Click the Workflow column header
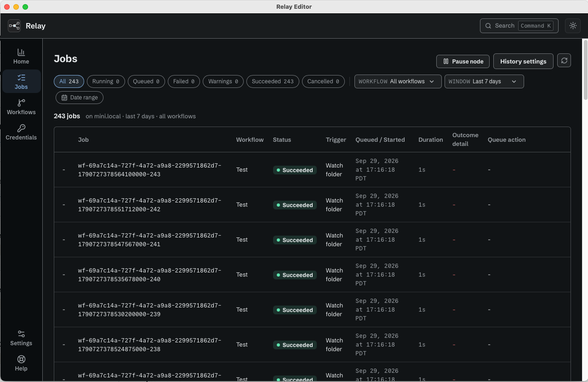The image size is (588, 382). (250, 139)
